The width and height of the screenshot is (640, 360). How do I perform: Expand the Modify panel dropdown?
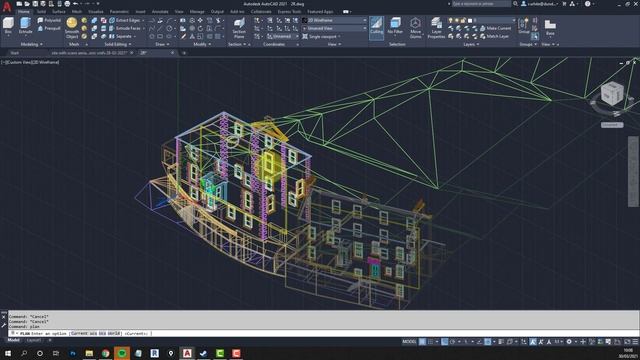click(x=202, y=44)
